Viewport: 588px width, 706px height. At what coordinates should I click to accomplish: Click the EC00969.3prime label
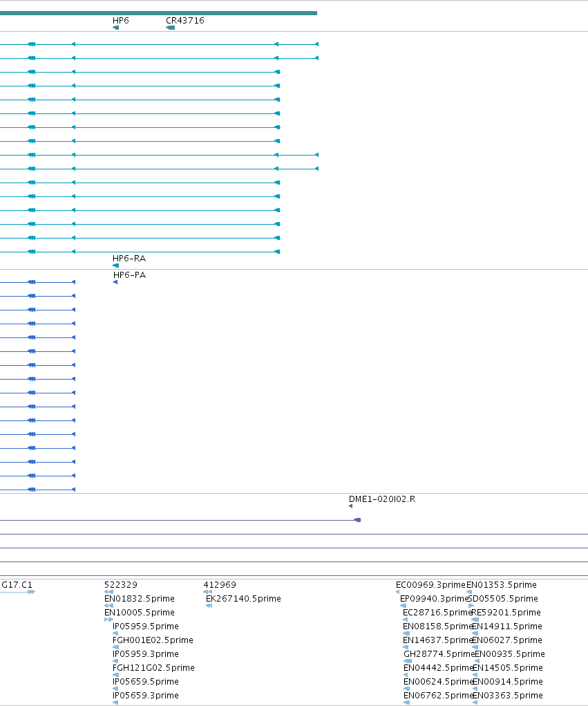point(430,585)
